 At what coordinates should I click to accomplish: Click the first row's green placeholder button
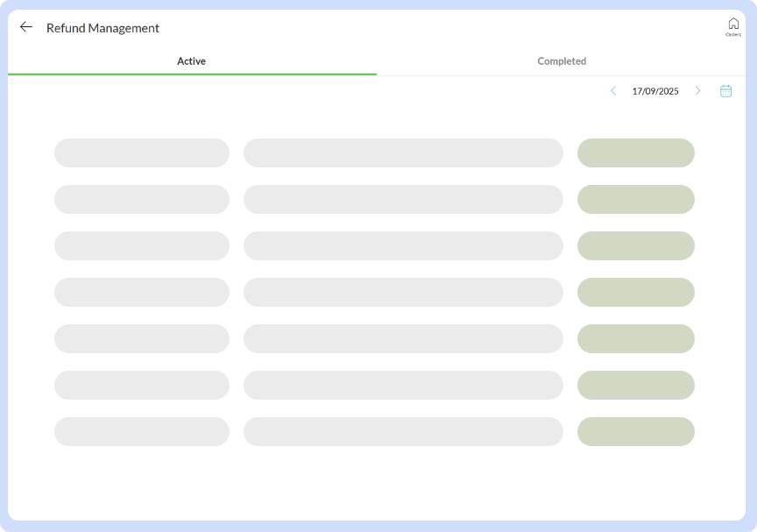coord(635,153)
